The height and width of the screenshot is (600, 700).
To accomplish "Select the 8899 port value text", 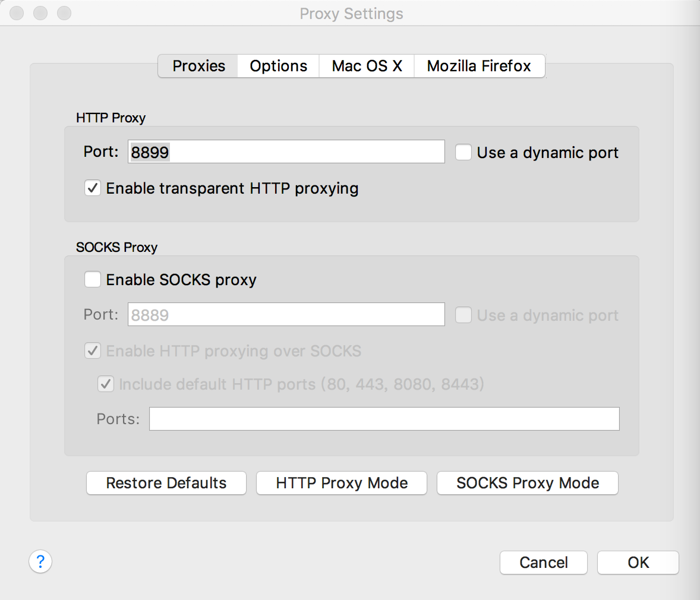I will point(149,151).
